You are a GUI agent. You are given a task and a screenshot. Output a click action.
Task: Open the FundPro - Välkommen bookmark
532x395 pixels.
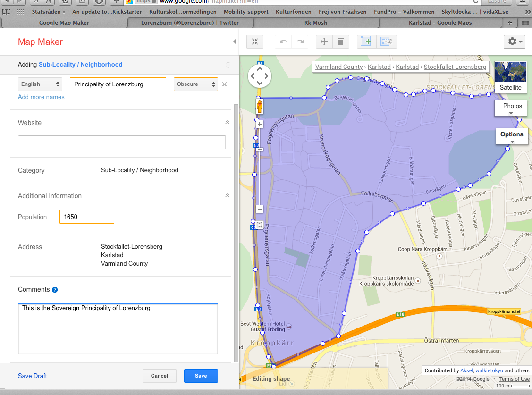404,12
